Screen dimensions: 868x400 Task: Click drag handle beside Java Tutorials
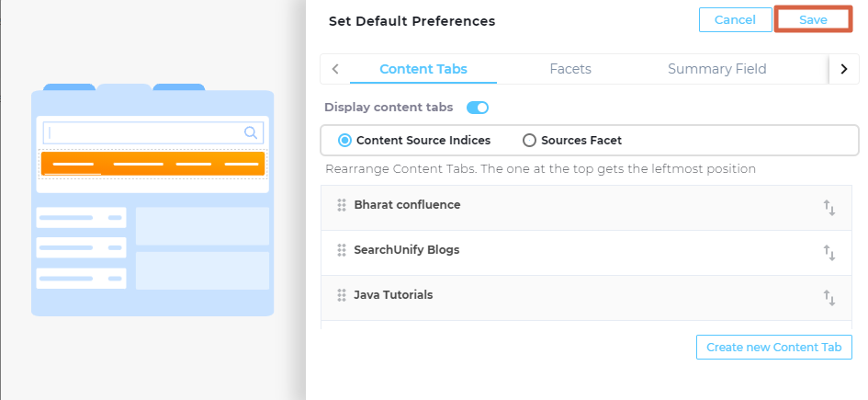[342, 295]
